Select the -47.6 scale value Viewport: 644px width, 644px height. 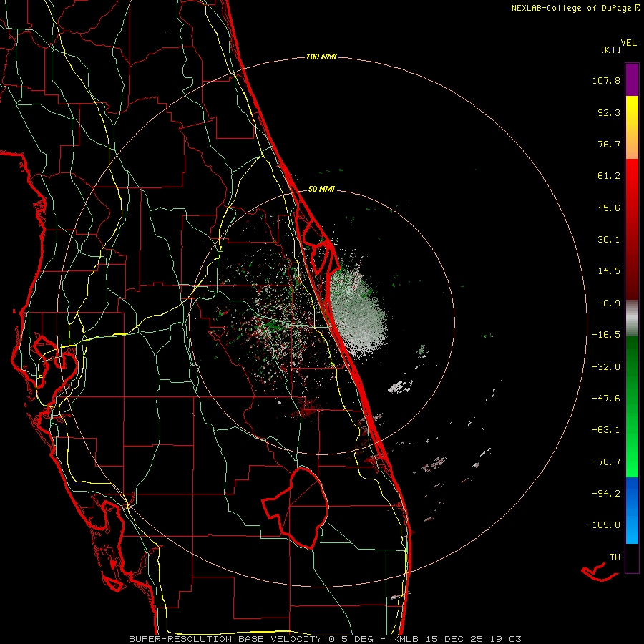coord(606,399)
